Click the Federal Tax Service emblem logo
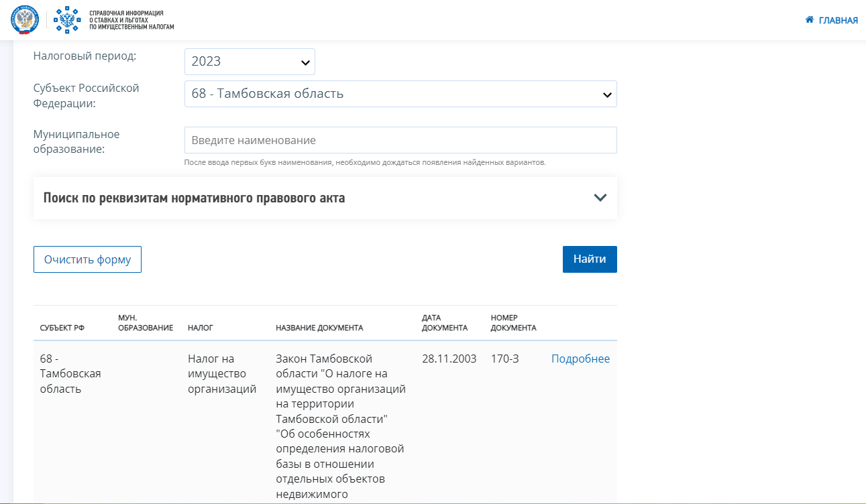The height and width of the screenshot is (504, 866). (25, 20)
